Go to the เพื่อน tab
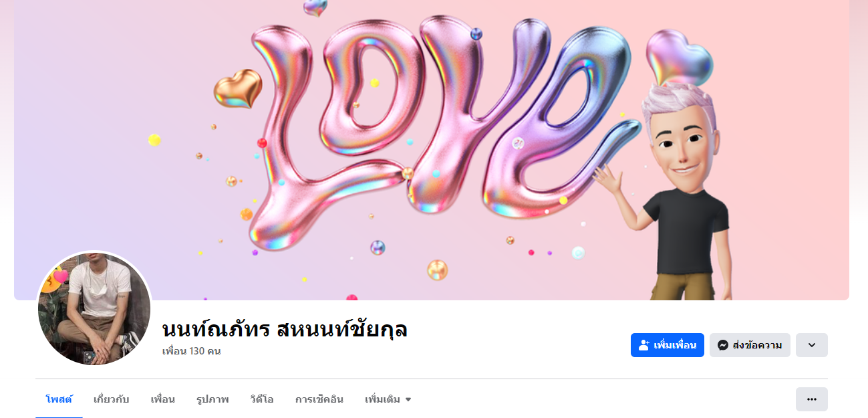This screenshot has width=868, height=418. pos(162,399)
